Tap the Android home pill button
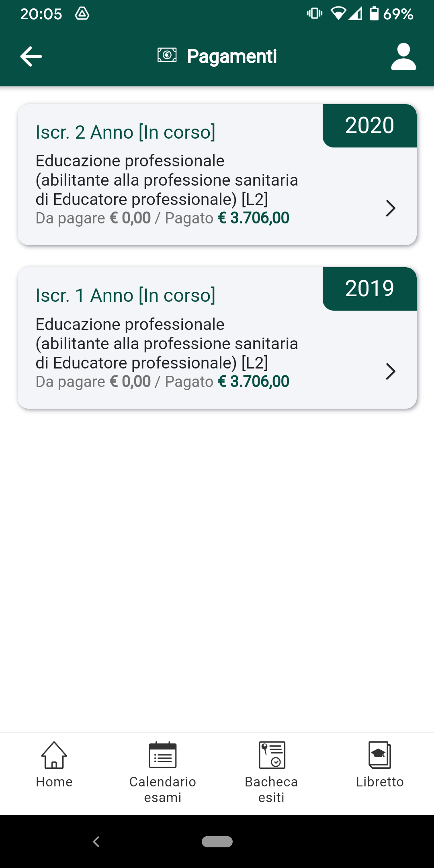Image resolution: width=434 pixels, height=868 pixels. 217,841
